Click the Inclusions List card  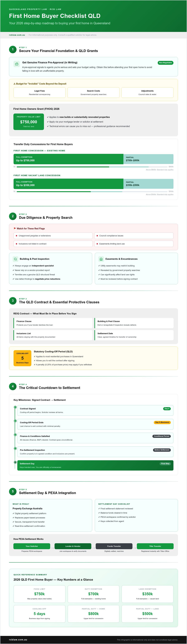[x=53, y=335]
